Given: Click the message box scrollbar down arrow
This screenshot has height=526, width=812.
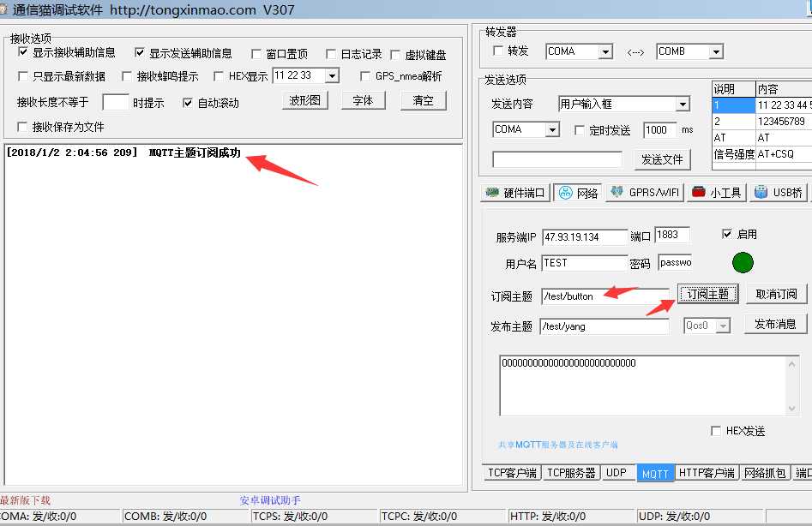Looking at the screenshot, I should [x=791, y=408].
